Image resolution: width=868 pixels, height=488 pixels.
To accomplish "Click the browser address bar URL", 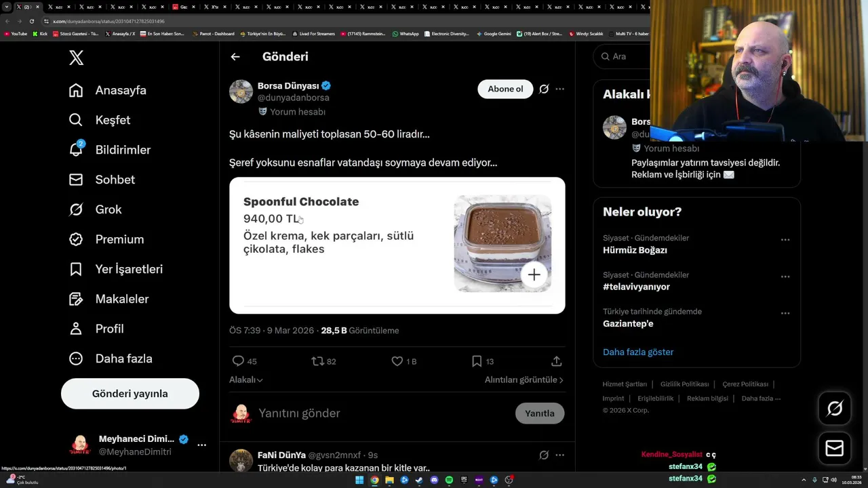I will pyautogui.click(x=108, y=21).
